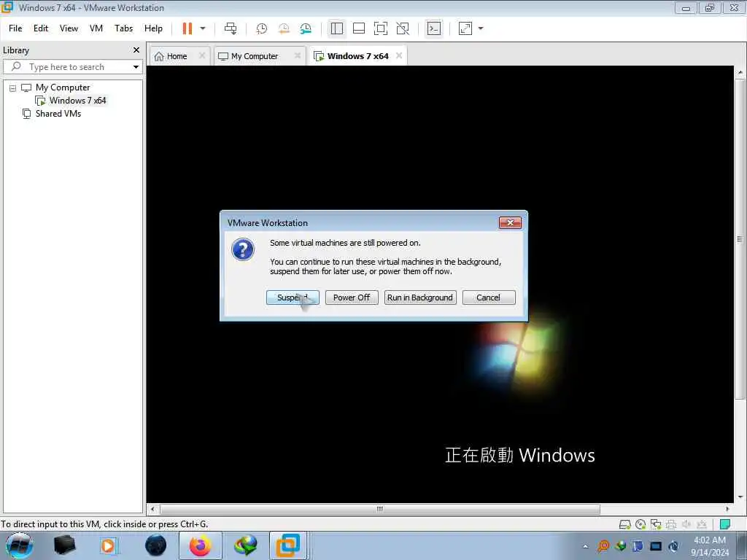The image size is (747, 560).
Task: Close the Home tab
Action: tap(202, 55)
